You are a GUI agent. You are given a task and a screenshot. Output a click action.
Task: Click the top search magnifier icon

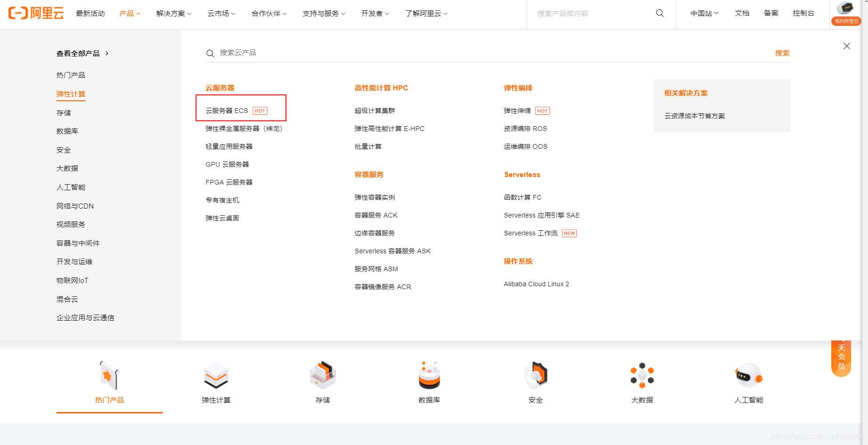(x=660, y=13)
